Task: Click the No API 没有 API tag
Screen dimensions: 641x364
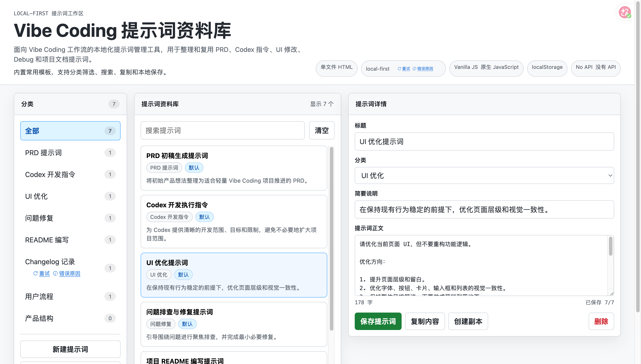Action: coord(595,68)
